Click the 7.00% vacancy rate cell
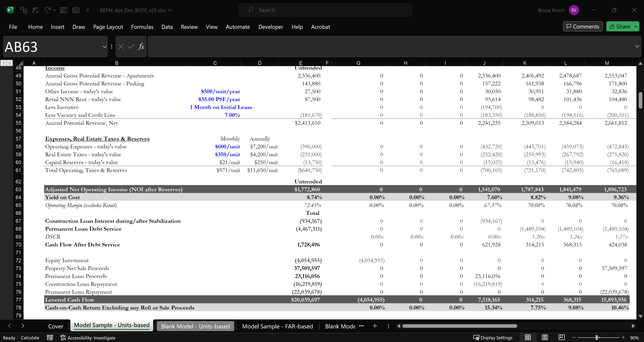644x342 pixels. pos(215,115)
